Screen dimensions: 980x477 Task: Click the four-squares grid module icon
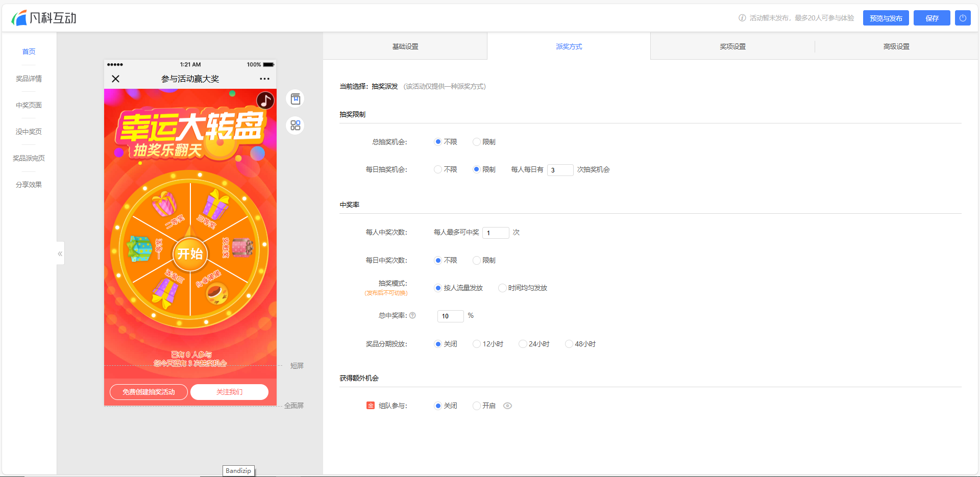coord(295,125)
